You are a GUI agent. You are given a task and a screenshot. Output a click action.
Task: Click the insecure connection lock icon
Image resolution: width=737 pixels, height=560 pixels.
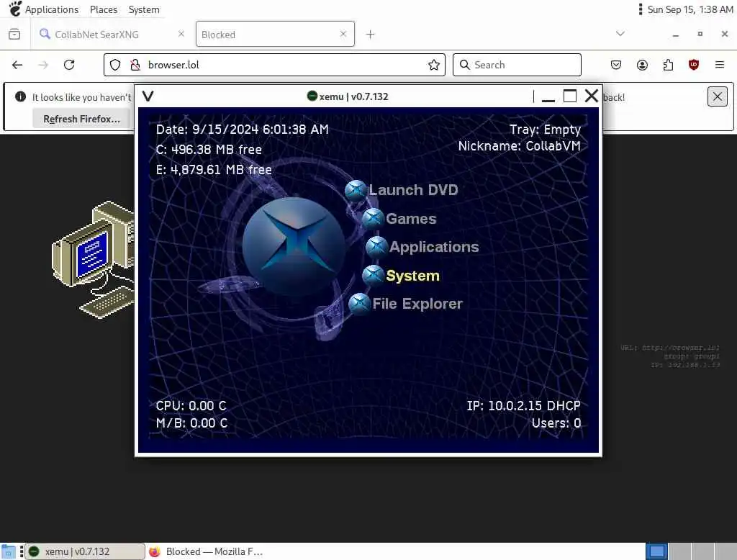(135, 65)
